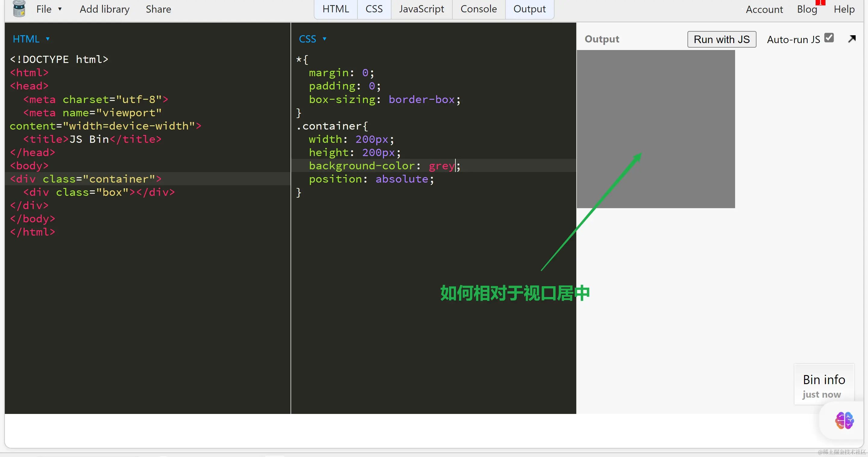This screenshot has height=457, width=868.
Task: Click the JS Bin logo icon
Action: pyautogui.click(x=19, y=9)
